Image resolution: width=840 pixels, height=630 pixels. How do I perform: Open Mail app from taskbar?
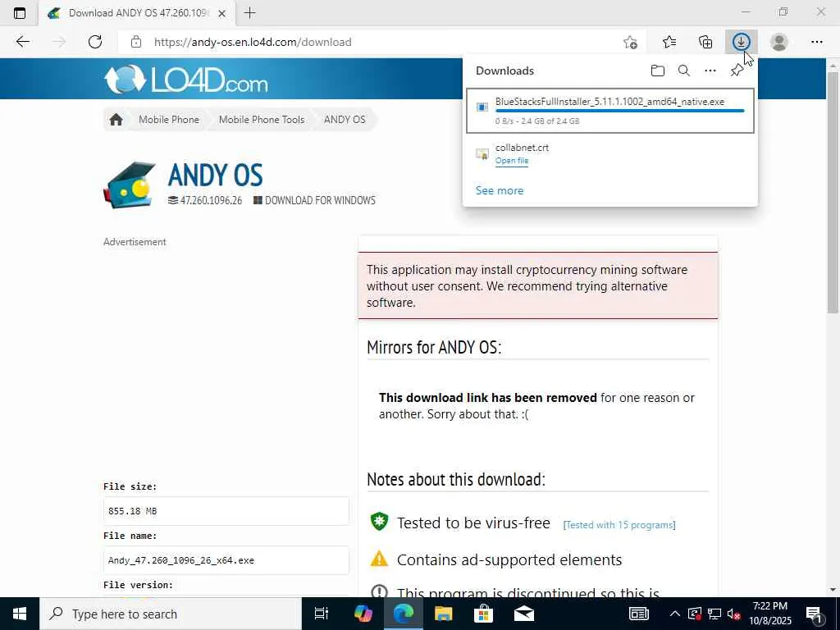pos(524,614)
